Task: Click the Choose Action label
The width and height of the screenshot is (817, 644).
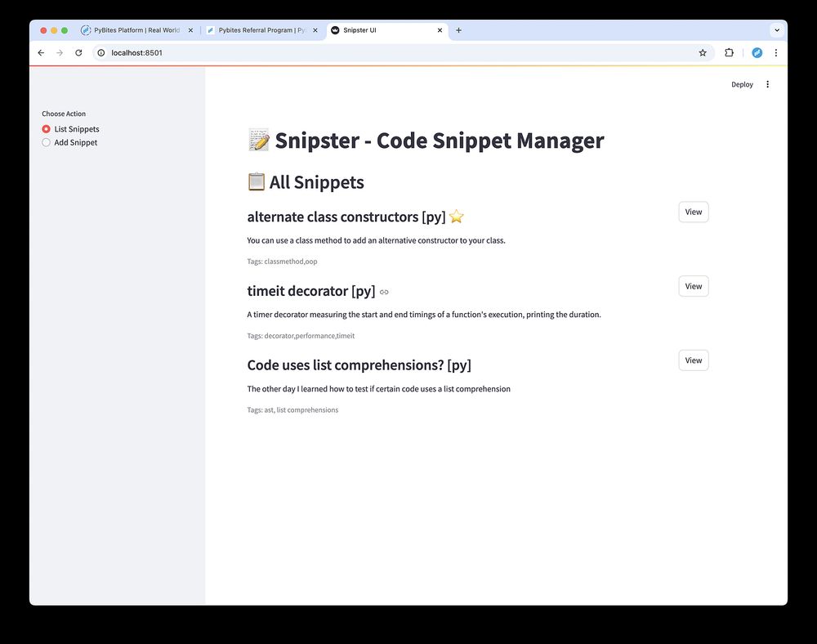Action: point(64,114)
